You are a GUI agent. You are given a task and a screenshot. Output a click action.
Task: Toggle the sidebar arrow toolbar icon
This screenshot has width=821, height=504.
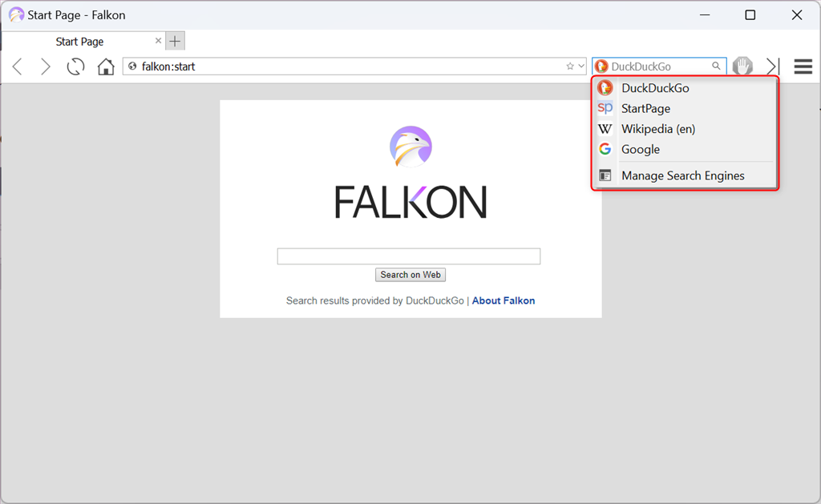773,67
